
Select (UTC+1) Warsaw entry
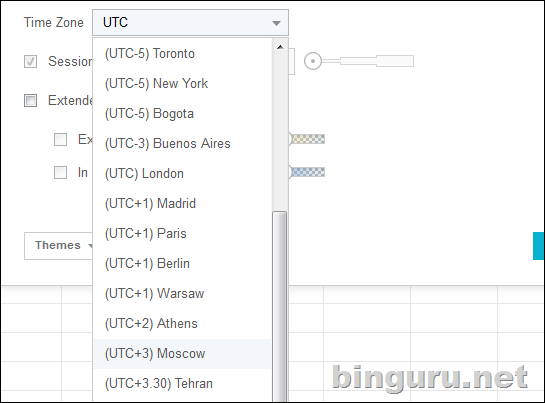pyautogui.click(x=182, y=293)
